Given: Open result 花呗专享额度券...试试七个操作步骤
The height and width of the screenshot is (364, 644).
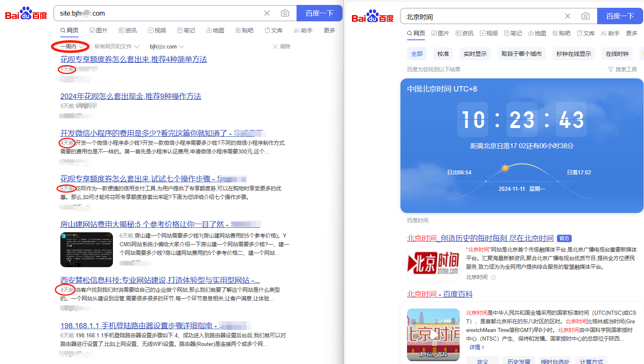Looking at the screenshot, I should coord(153,179).
